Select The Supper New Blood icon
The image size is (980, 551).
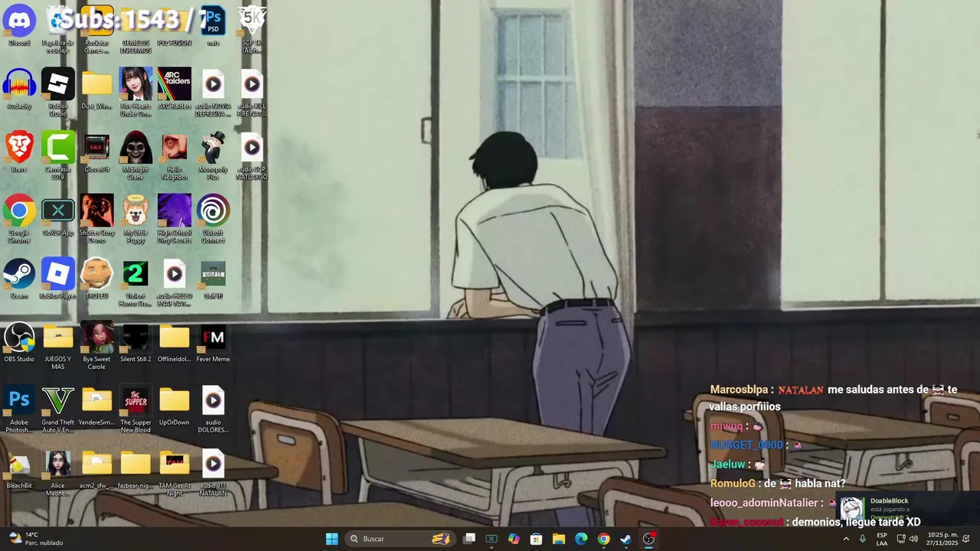click(136, 409)
